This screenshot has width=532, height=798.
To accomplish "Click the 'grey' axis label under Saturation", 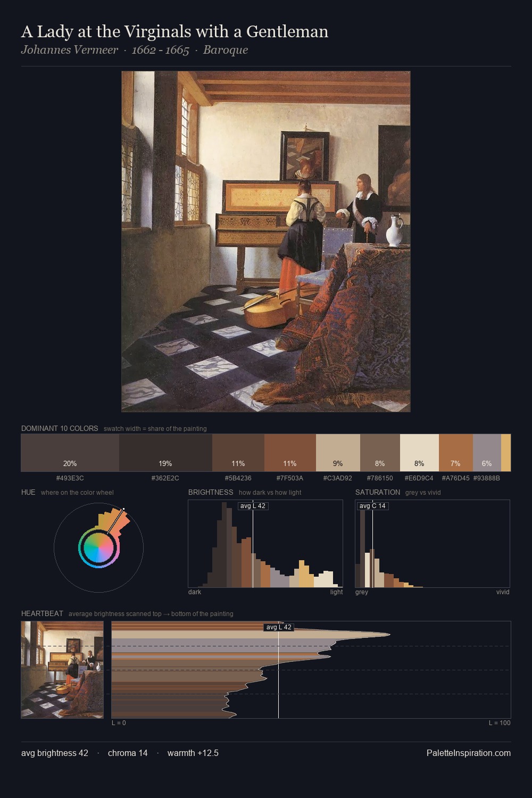I will (x=362, y=592).
